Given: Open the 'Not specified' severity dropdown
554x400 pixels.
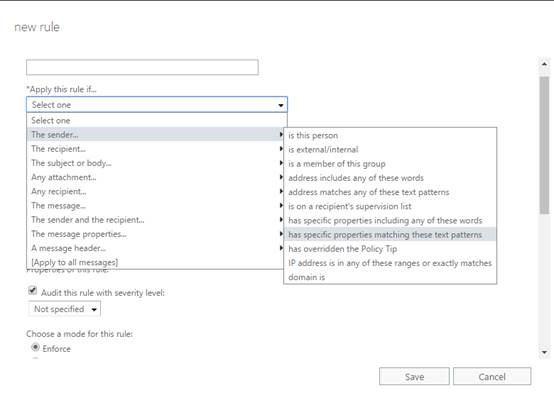Looking at the screenshot, I should point(64,309).
